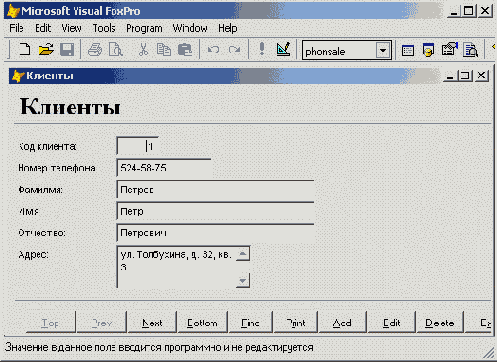497x362 pixels.
Task: Click the Save diskette toolbar icon
Action: [x=67, y=50]
